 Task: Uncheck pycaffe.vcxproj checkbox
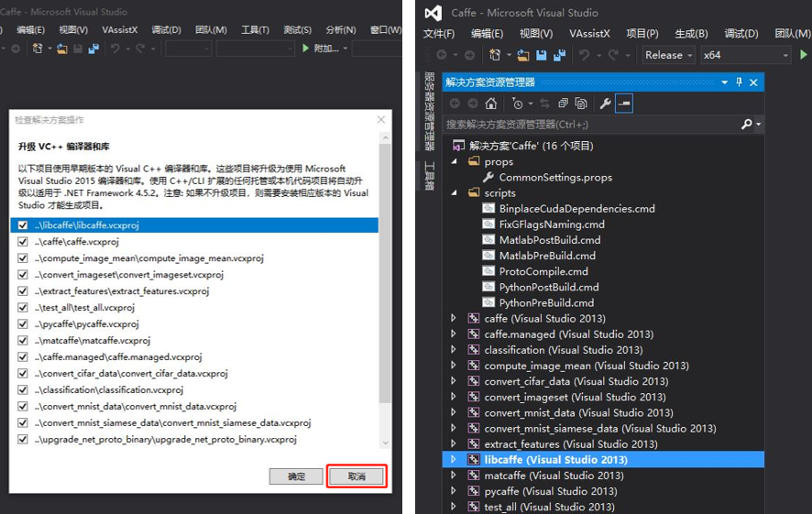(x=22, y=324)
